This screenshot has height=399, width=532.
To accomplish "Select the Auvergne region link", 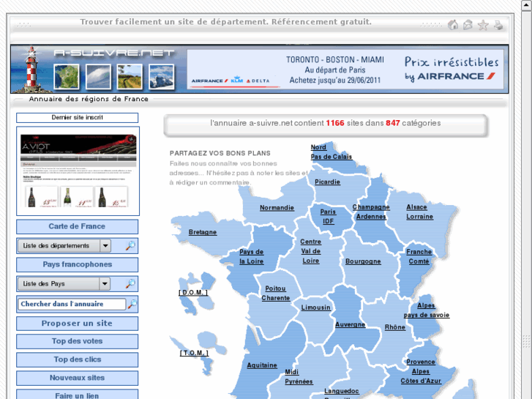I will tap(350, 324).
